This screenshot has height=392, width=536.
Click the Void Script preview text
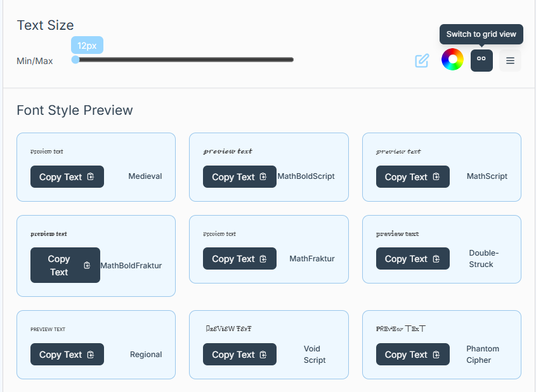228,329
